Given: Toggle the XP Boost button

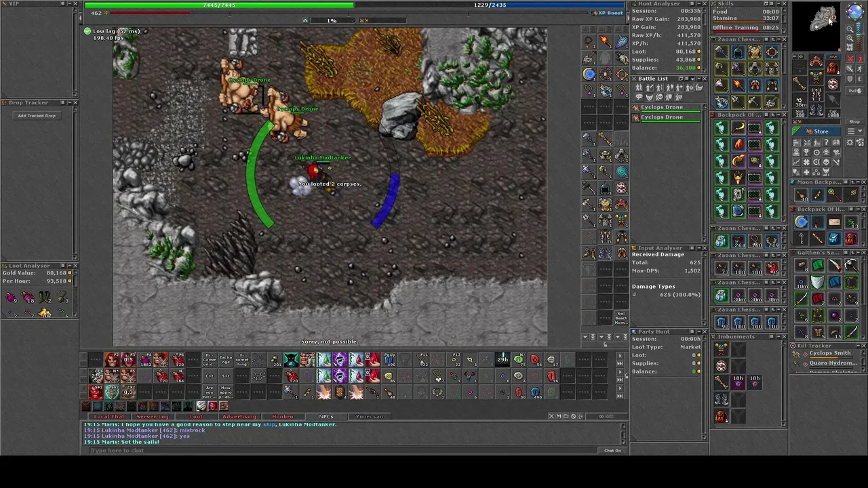Looking at the screenshot, I should (606, 13).
